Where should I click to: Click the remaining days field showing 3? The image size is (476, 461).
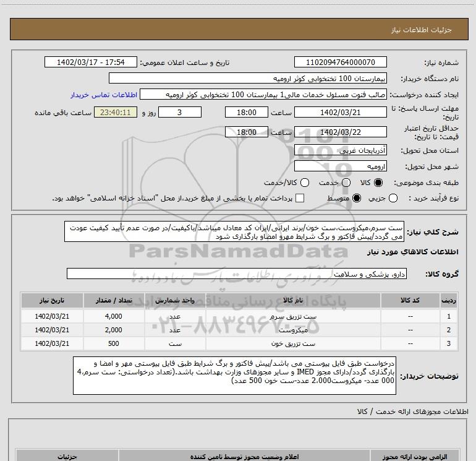180,112
